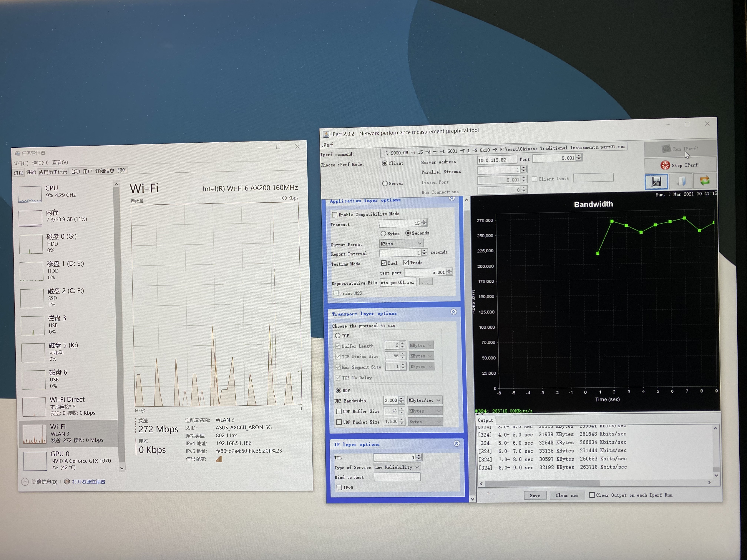Switch to the 进程 tab
This screenshot has width=747, height=560.
point(19,173)
